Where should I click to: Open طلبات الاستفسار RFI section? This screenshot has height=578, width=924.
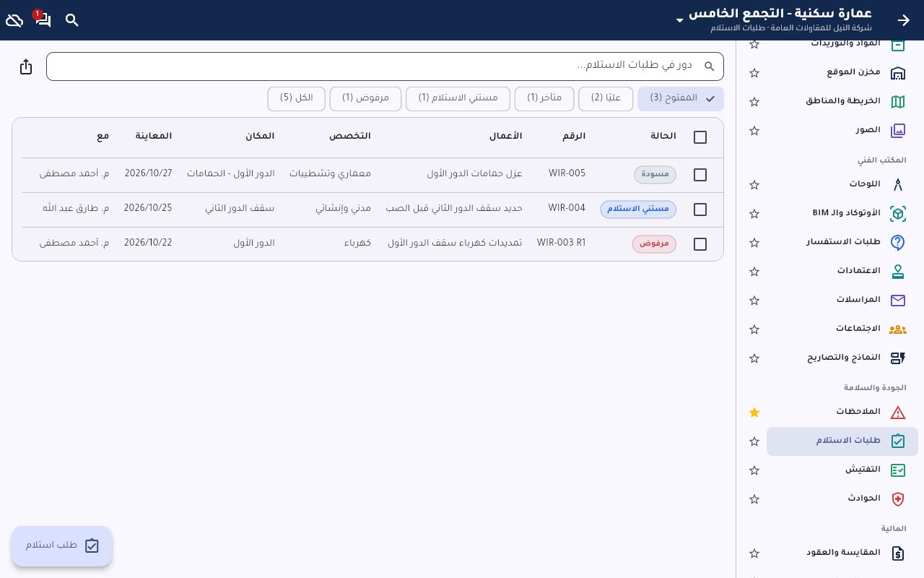pyautogui.click(x=842, y=243)
